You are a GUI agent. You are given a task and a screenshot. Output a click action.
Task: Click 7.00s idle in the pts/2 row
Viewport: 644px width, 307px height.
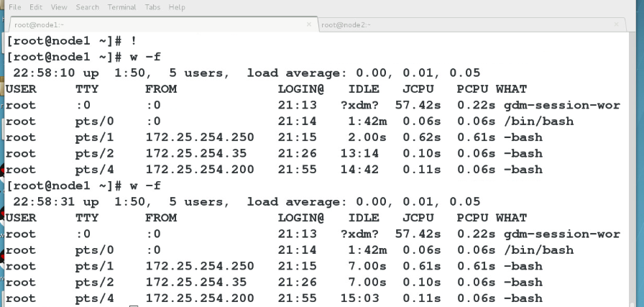coord(367,282)
